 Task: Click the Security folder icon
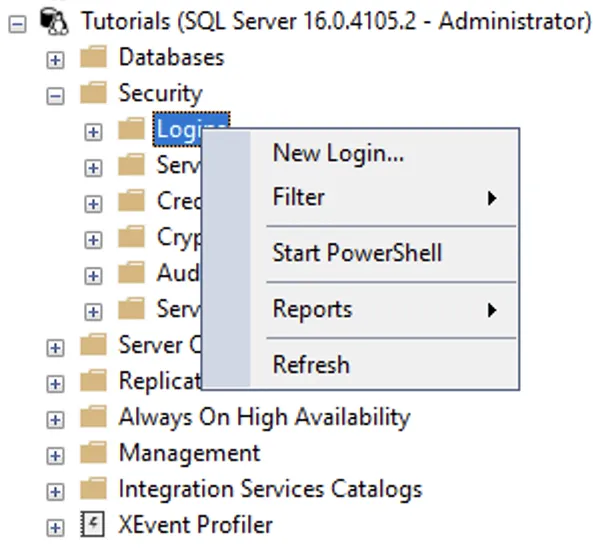pyautogui.click(x=93, y=94)
